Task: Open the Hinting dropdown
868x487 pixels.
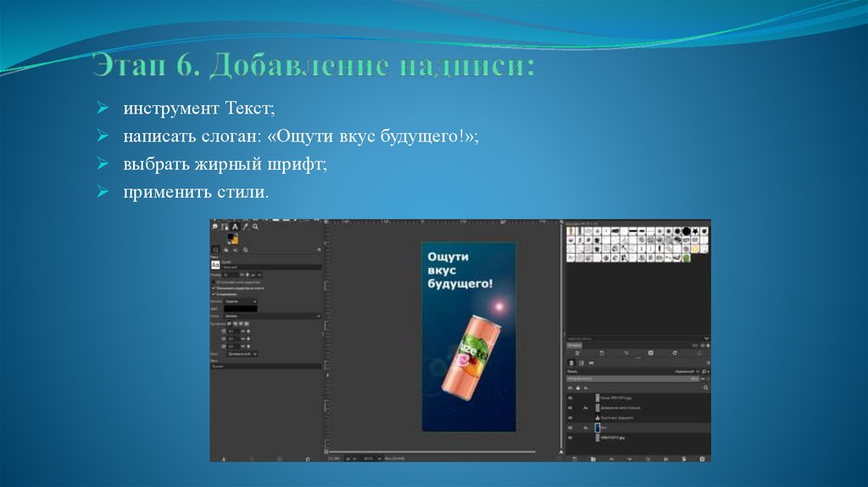Action: 241,301
